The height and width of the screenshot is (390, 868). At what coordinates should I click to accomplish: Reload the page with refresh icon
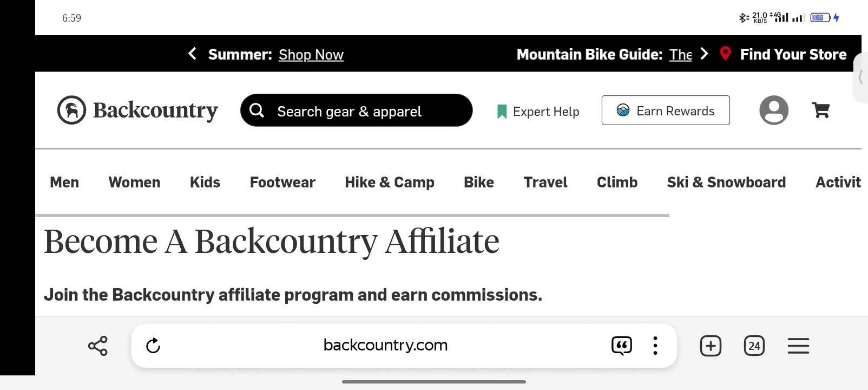pos(153,346)
